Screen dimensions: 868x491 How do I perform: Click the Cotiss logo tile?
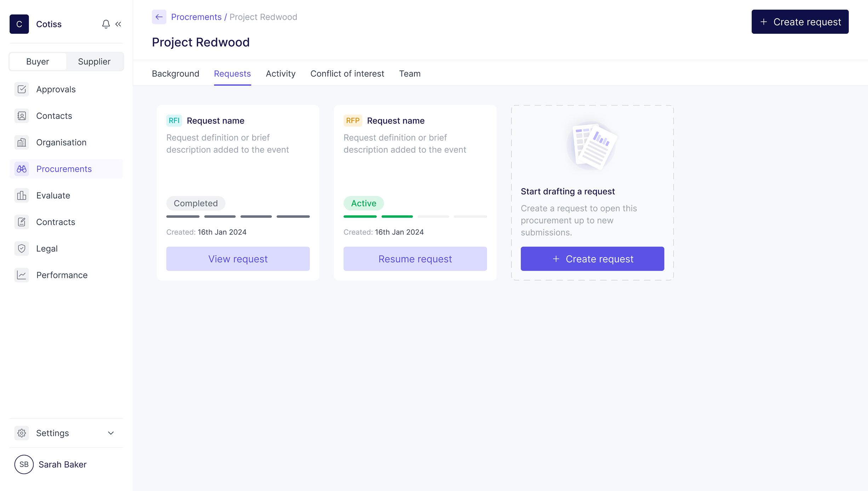pos(19,24)
